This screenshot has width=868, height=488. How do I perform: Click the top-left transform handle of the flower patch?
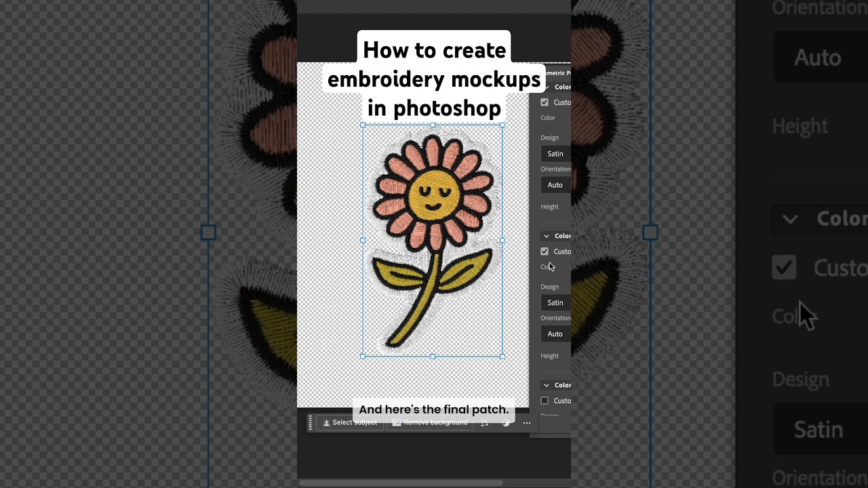(x=363, y=125)
